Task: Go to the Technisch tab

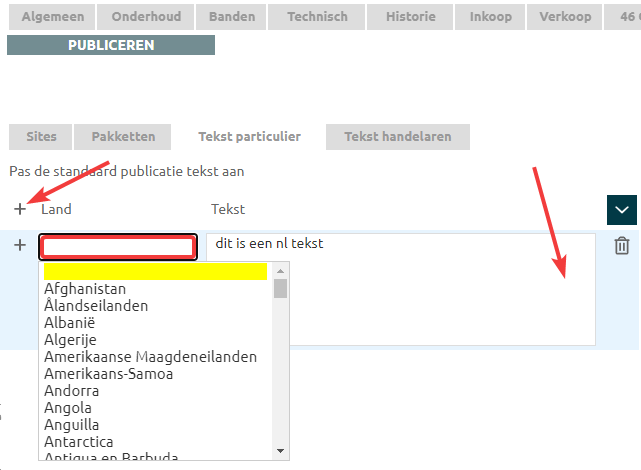Action: pos(317,17)
